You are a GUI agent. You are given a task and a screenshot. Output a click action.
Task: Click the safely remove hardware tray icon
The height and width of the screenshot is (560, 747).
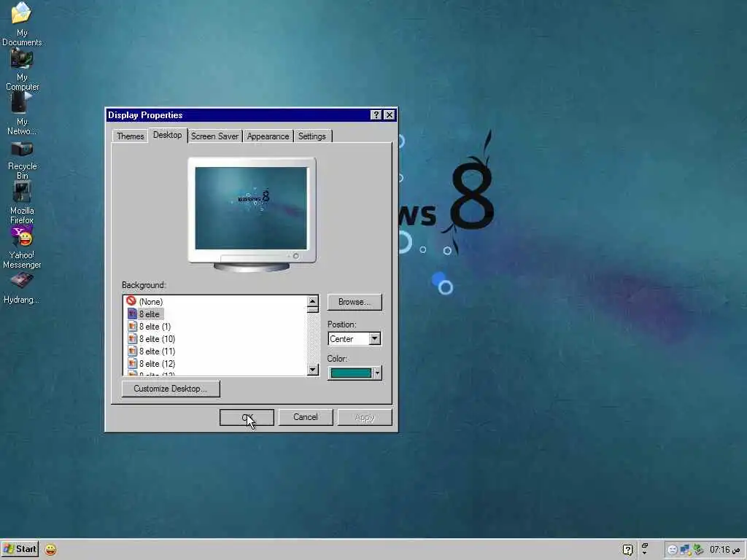[x=698, y=550]
